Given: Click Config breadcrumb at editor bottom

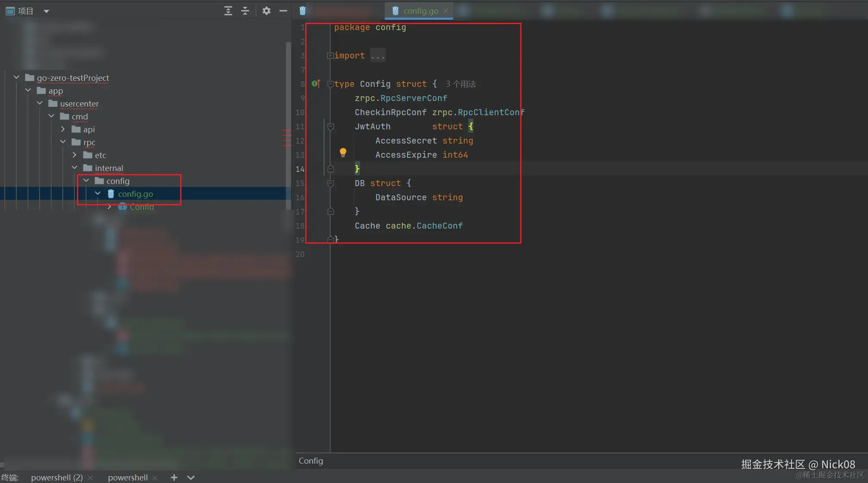Looking at the screenshot, I should point(310,461).
